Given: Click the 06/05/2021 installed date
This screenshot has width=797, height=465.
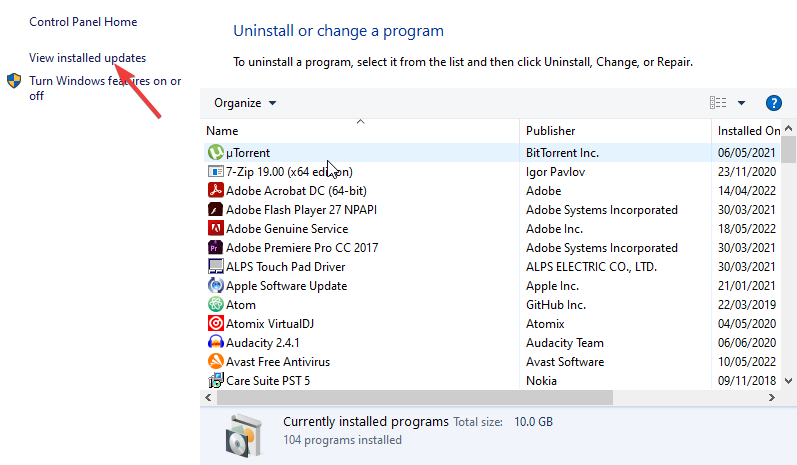Looking at the screenshot, I should click(x=747, y=152).
